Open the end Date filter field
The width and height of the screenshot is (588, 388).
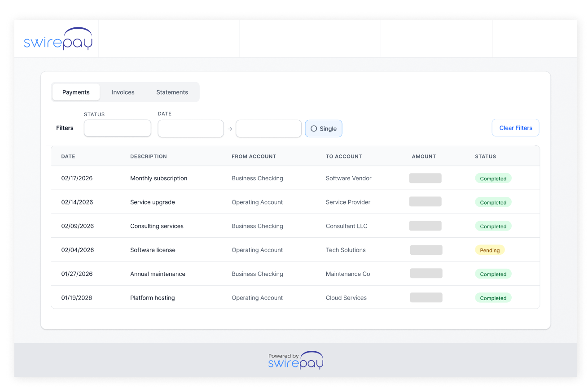(268, 129)
